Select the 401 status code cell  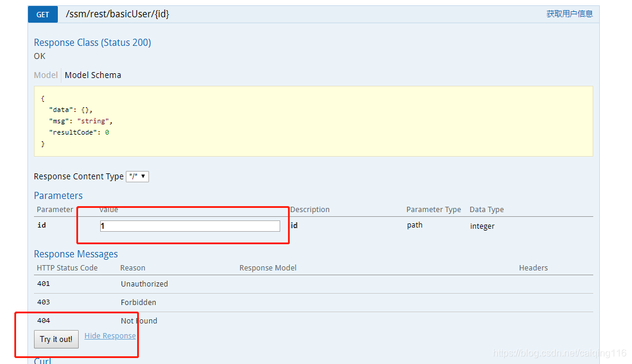[44, 284]
